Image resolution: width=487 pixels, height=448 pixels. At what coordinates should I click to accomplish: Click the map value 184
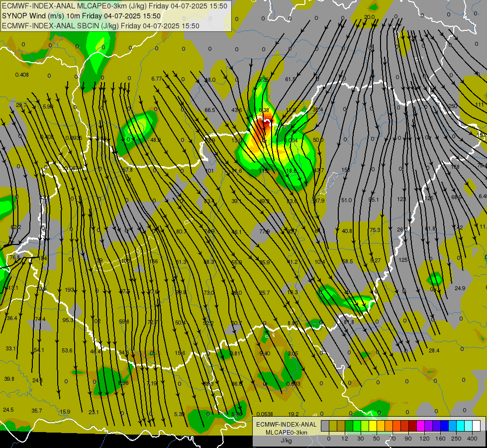point(43,258)
